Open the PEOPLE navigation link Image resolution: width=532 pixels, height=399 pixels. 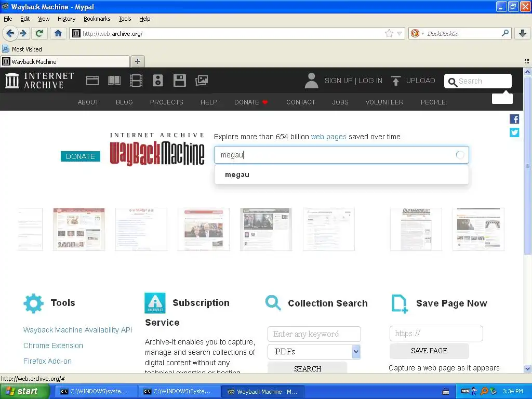pyautogui.click(x=433, y=102)
